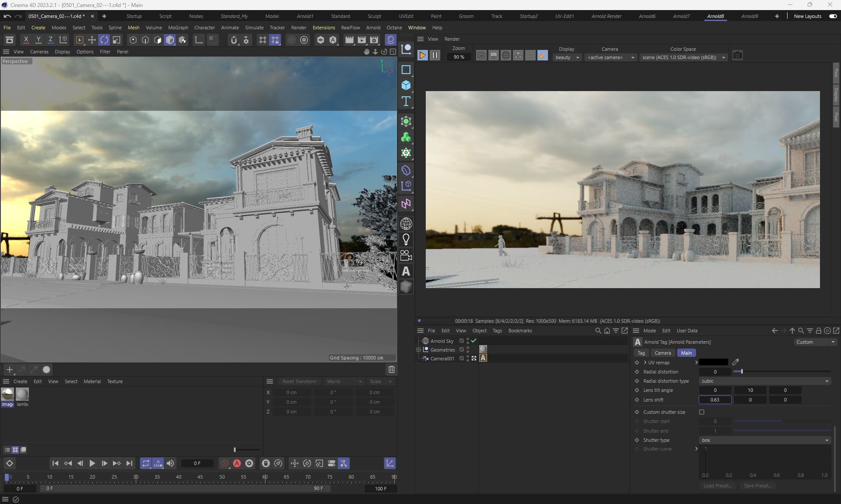Select the Text spline tool

coord(406,102)
